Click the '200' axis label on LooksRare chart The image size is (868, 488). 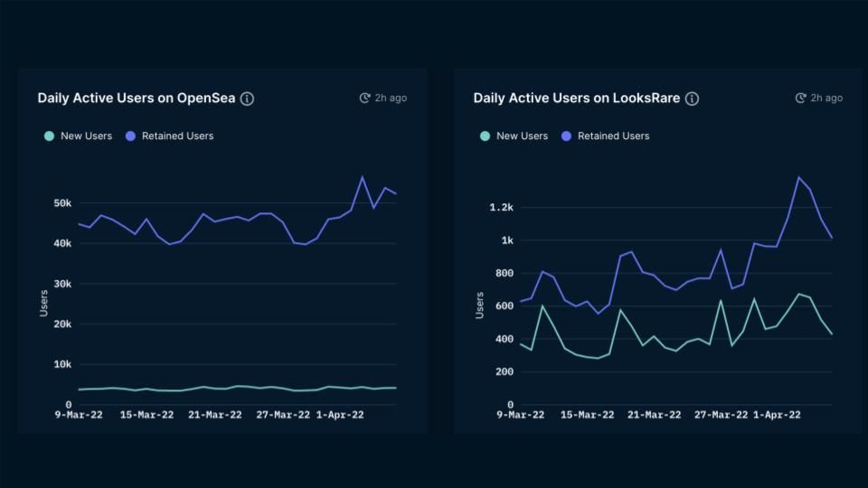coord(505,371)
